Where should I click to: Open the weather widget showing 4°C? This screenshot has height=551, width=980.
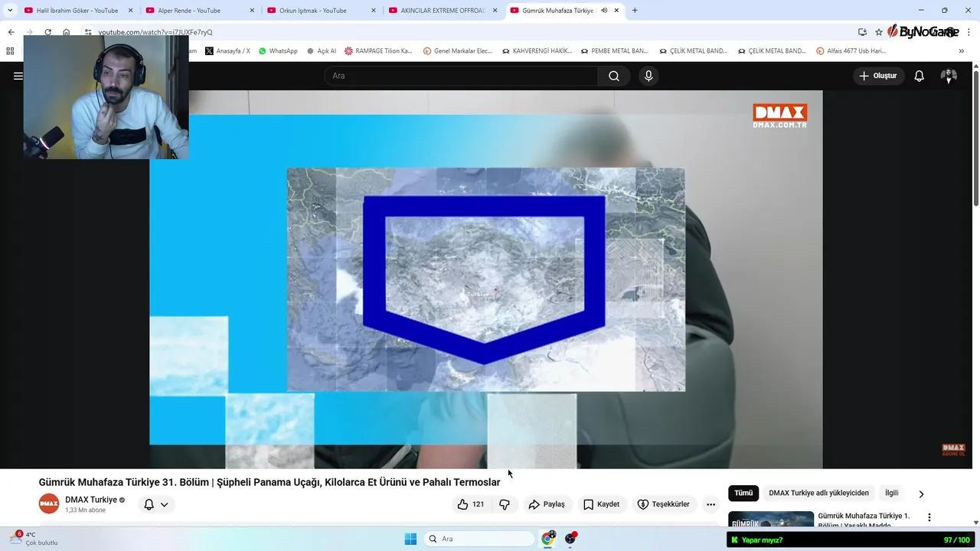34,539
